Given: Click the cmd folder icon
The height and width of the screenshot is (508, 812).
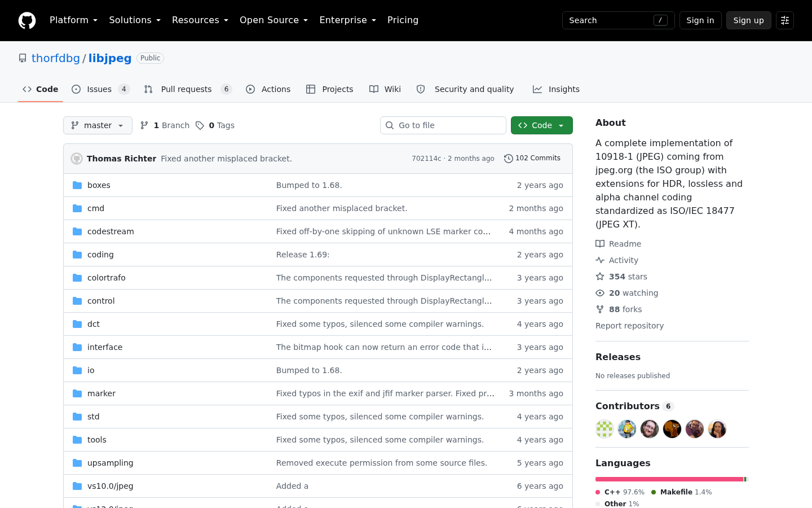Looking at the screenshot, I should (x=77, y=208).
